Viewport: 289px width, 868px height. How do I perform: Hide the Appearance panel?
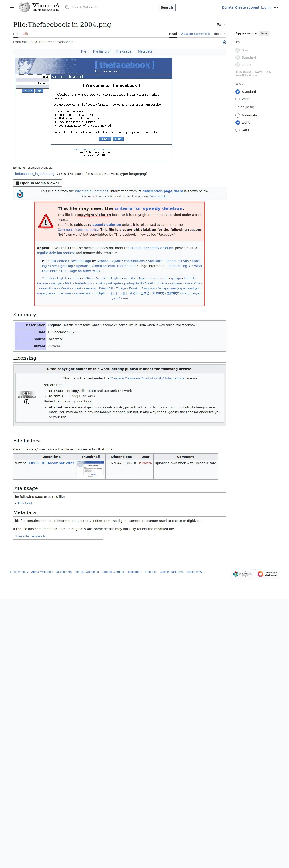264,33
